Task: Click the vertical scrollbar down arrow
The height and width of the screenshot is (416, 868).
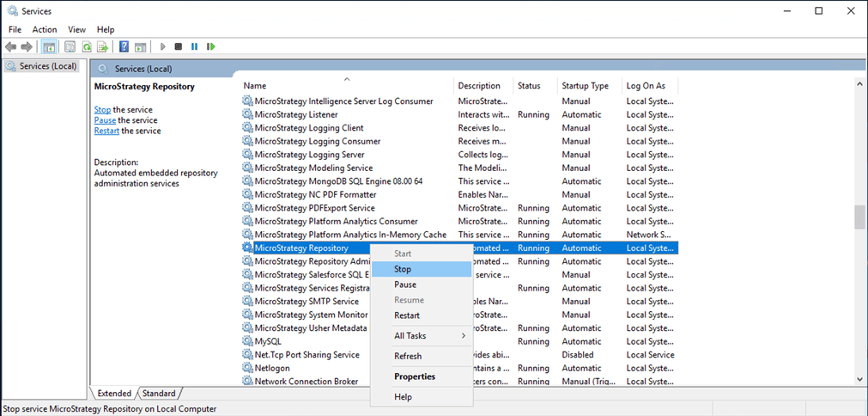Action: point(859,379)
